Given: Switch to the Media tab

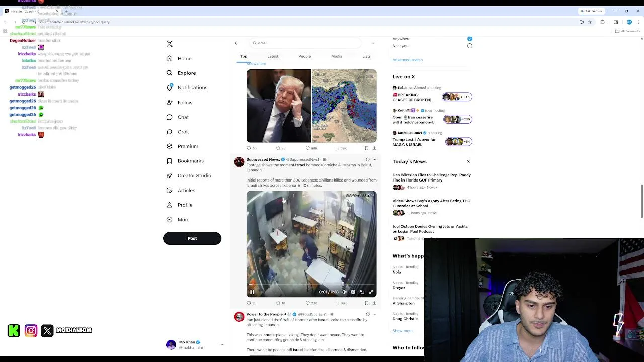Looking at the screenshot, I should tap(337, 56).
